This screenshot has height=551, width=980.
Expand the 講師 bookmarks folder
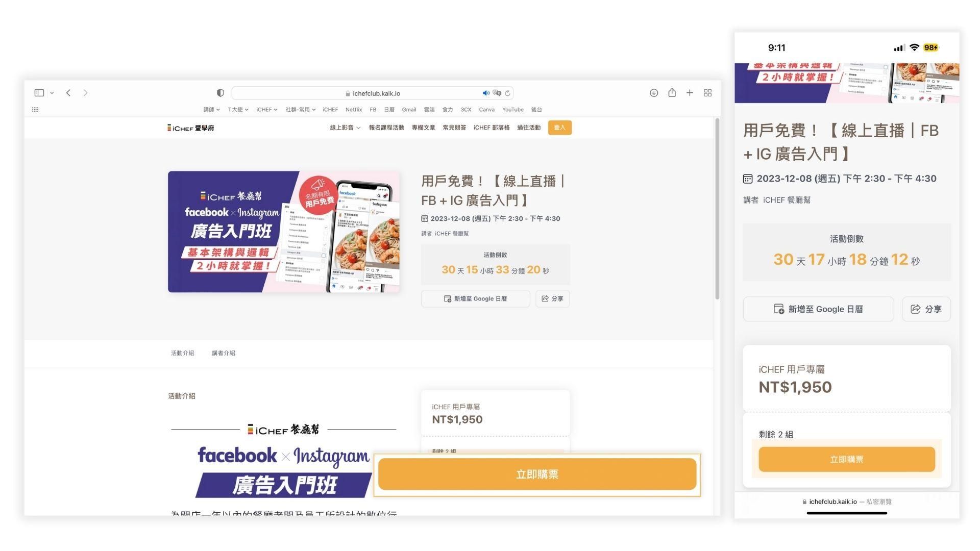[x=211, y=110]
